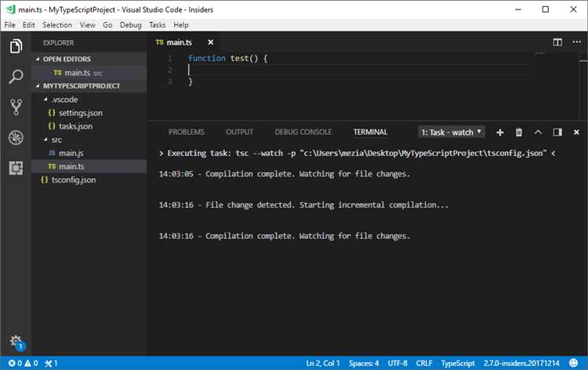Split the editor with split icon
Screen dimensions: 588x370
[x=557, y=42]
